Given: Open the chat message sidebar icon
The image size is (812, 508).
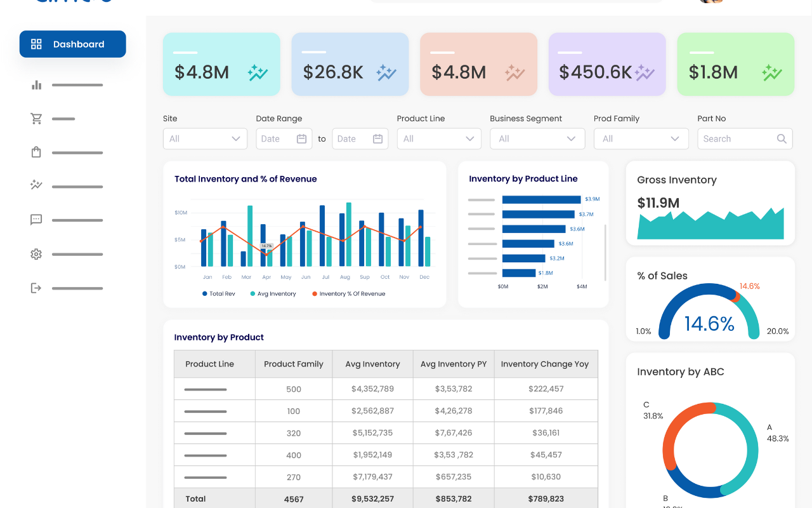Looking at the screenshot, I should coord(36,220).
